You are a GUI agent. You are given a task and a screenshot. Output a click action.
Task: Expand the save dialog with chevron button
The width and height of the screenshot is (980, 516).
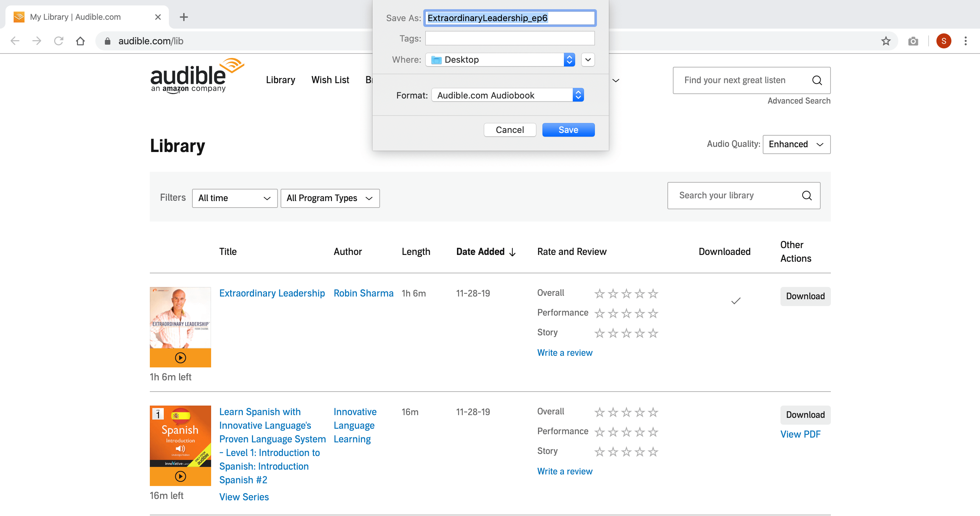(588, 60)
